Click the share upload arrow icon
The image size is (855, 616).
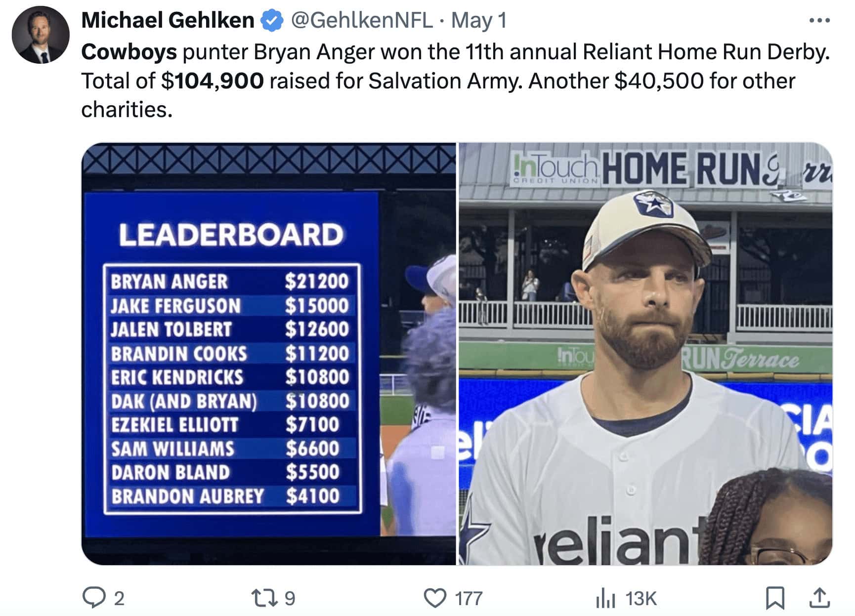point(819,598)
